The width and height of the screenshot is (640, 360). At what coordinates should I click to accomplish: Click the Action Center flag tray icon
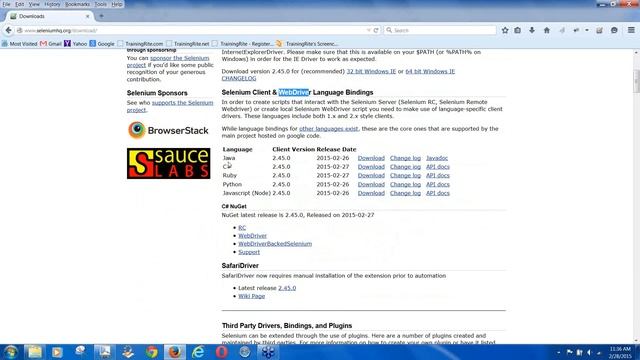point(569,352)
